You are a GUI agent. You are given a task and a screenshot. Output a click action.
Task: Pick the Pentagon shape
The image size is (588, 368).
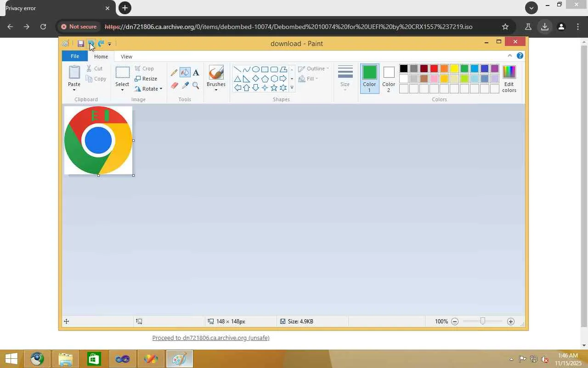click(265, 79)
